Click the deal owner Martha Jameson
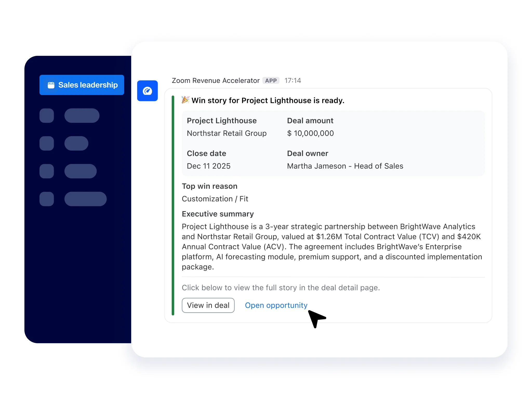The height and width of the screenshot is (399, 532). coord(345,166)
